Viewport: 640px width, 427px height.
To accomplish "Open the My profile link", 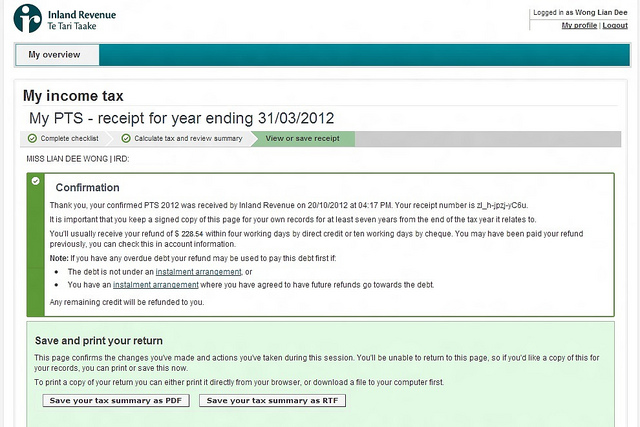I will (x=579, y=25).
